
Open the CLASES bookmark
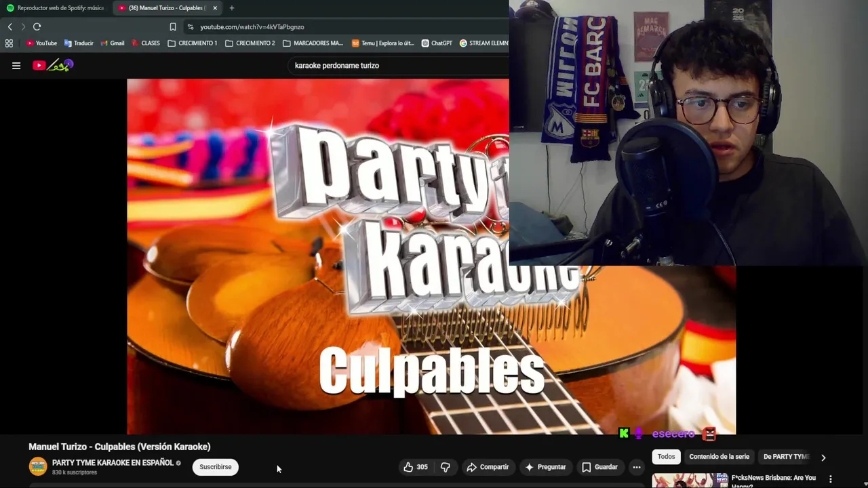146,43
